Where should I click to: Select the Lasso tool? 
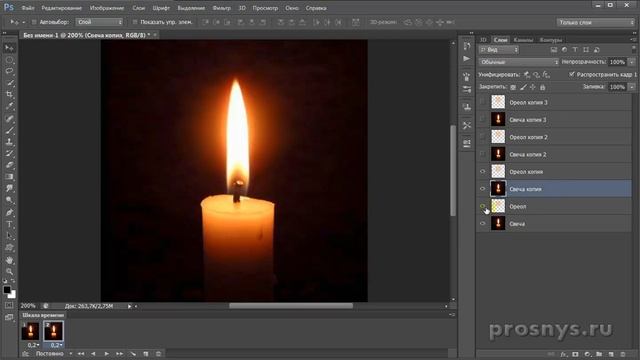pyautogui.click(x=9, y=71)
